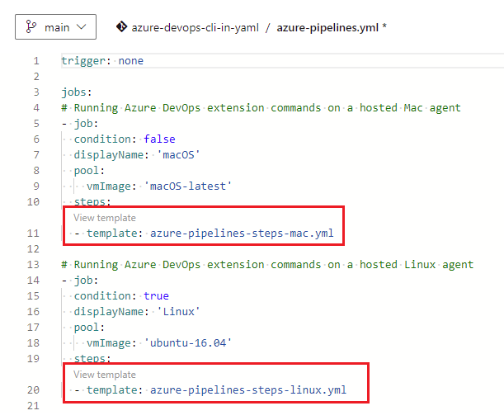Click the 'condition: false' value on line 6
The width and height of the screenshot is (504, 420).
coord(159,139)
